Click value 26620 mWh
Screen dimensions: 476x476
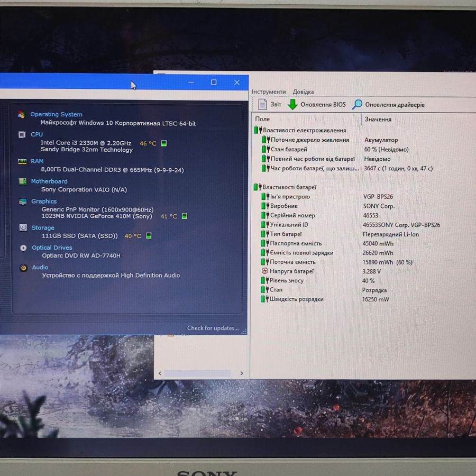coord(378,253)
